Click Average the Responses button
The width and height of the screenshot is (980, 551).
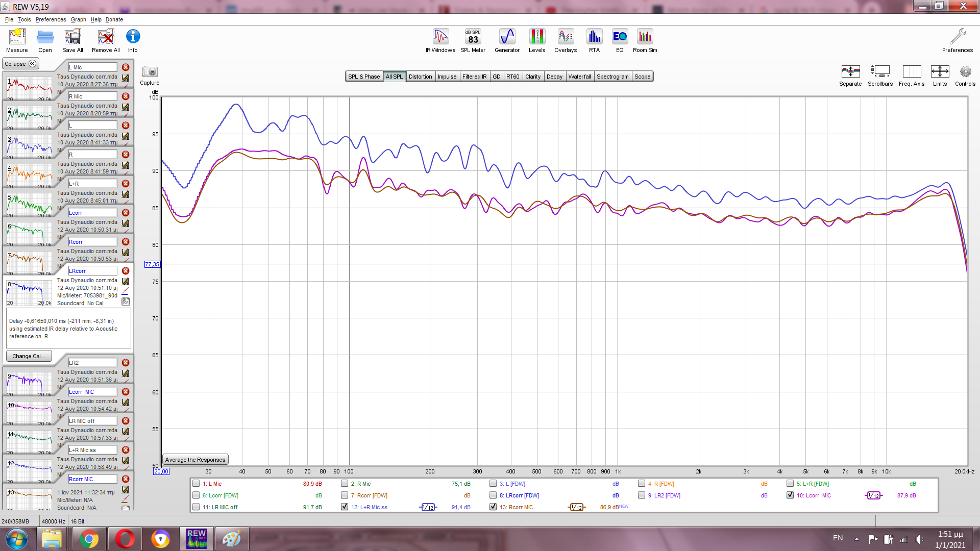tap(195, 460)
